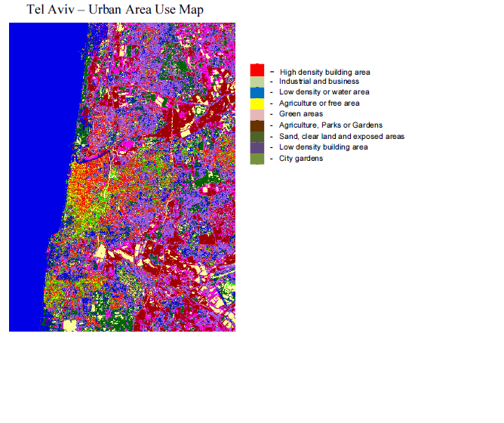The height and width of the screenshot is (423, 504).
Task: Click the olive green City gardens swatch
Action: click(257, 159)
